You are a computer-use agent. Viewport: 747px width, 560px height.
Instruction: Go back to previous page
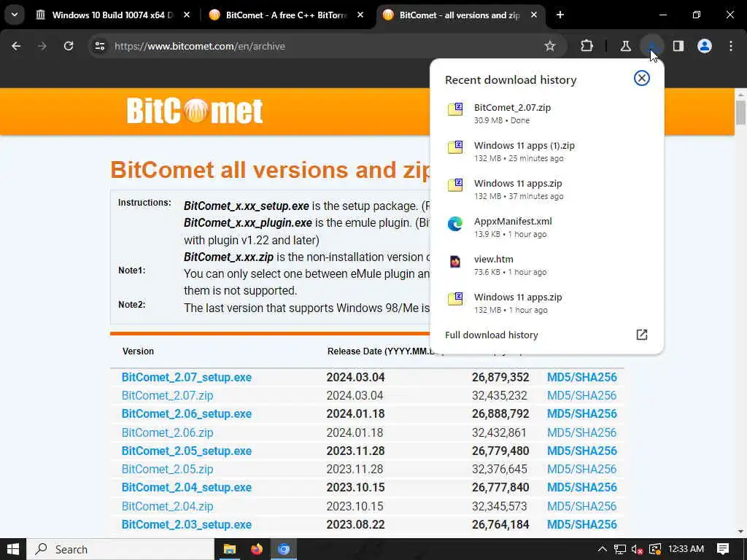click(x=16, y=46)
